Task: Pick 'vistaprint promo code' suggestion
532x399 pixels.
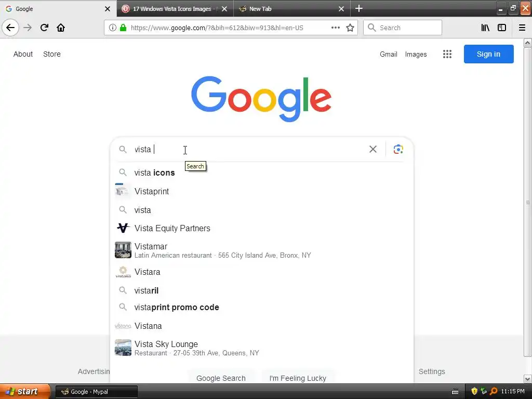Action: [x=262, y=307]
